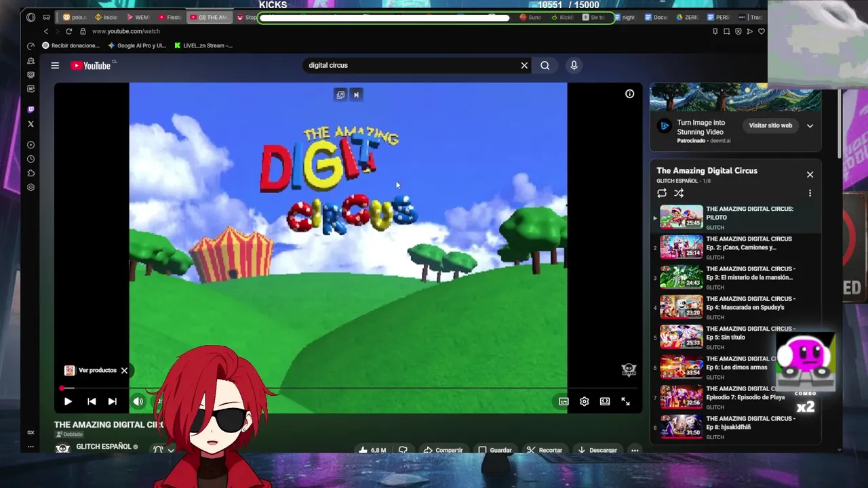This screenshot has width=868, height=488.
Task: Switch to the 'Fiesta' browser tab
Action: point(170,17)
